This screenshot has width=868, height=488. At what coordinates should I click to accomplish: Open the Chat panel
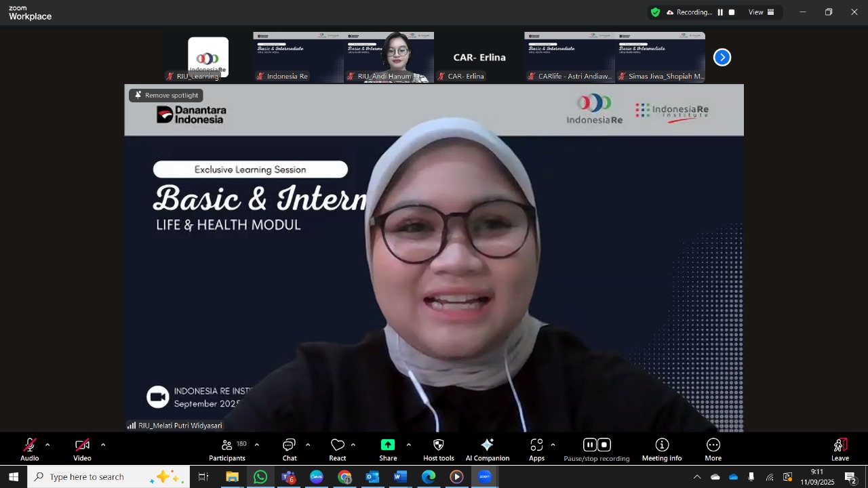tap(290, 449)
